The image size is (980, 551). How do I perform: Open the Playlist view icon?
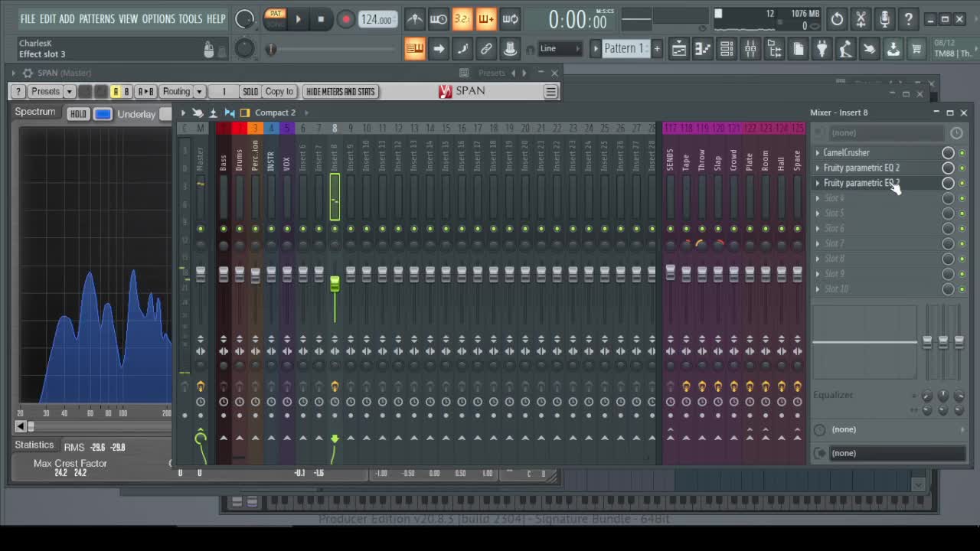678,49
